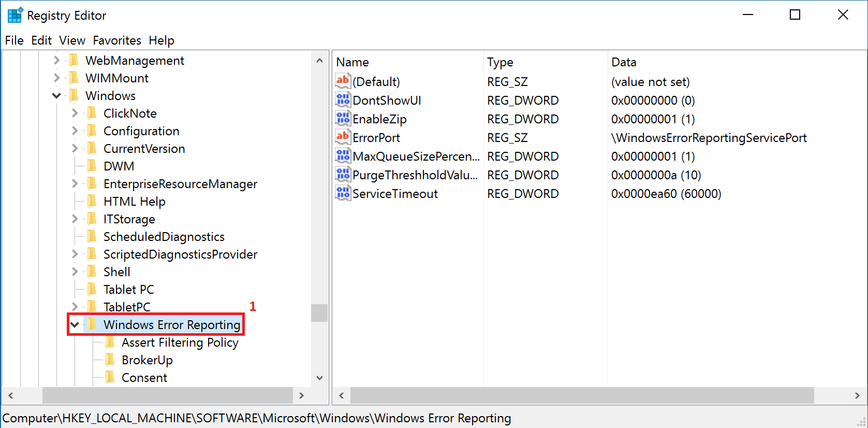Expand the WIMMount key
The image size is (868, 428).
click(57, 78)
